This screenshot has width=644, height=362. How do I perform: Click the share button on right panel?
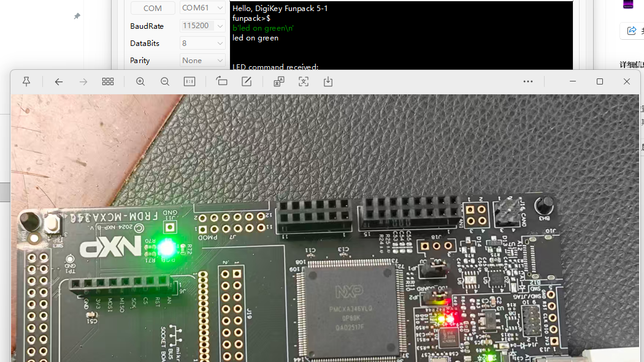tap(631, 31)
